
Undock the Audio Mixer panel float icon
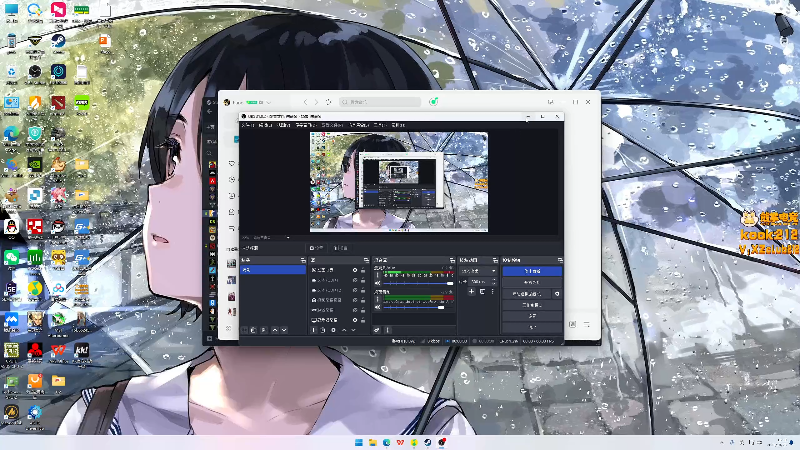tap(452, 260)
